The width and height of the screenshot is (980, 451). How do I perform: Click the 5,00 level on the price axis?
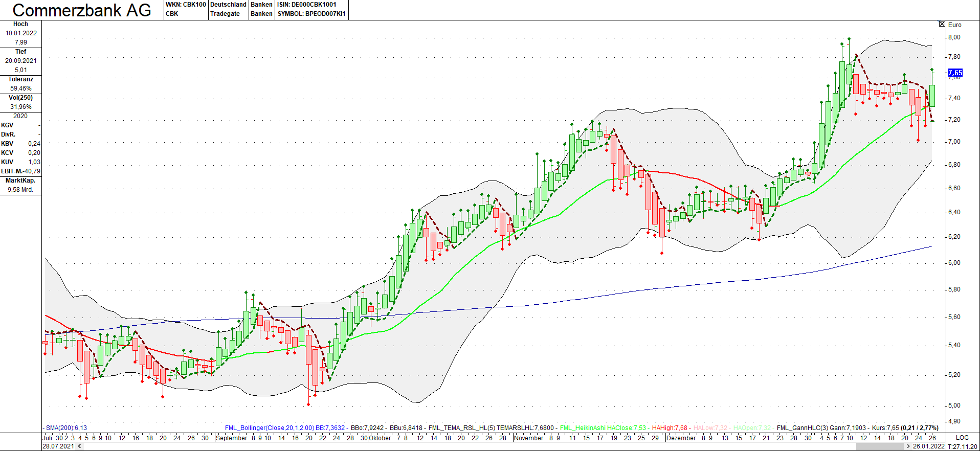pos(954,405)
